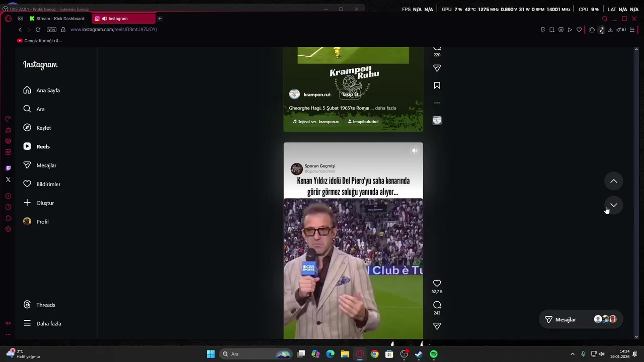
Task: Switch to Stream - Kick Dashboard tab
Action: pyautogui.click(x=57, y=19)
